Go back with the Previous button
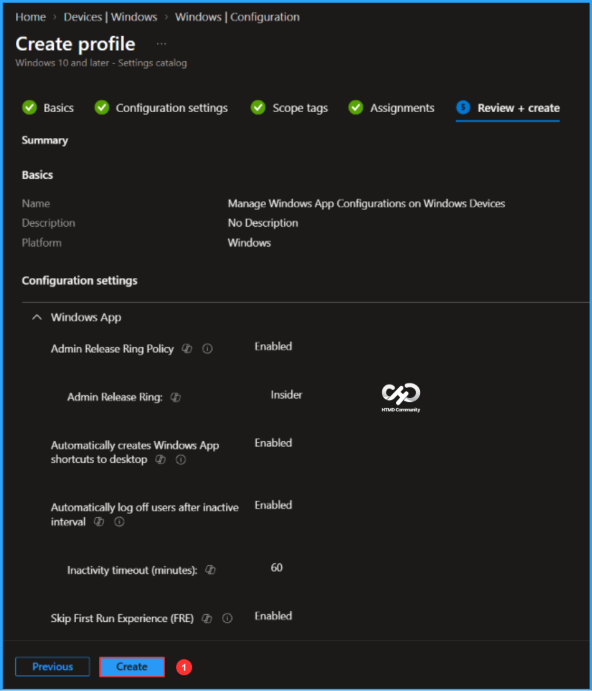 (x=52, y=667)
